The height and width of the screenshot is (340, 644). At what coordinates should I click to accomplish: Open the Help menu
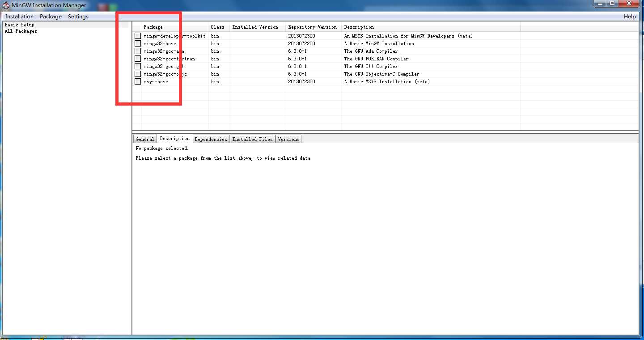[630, 17]
